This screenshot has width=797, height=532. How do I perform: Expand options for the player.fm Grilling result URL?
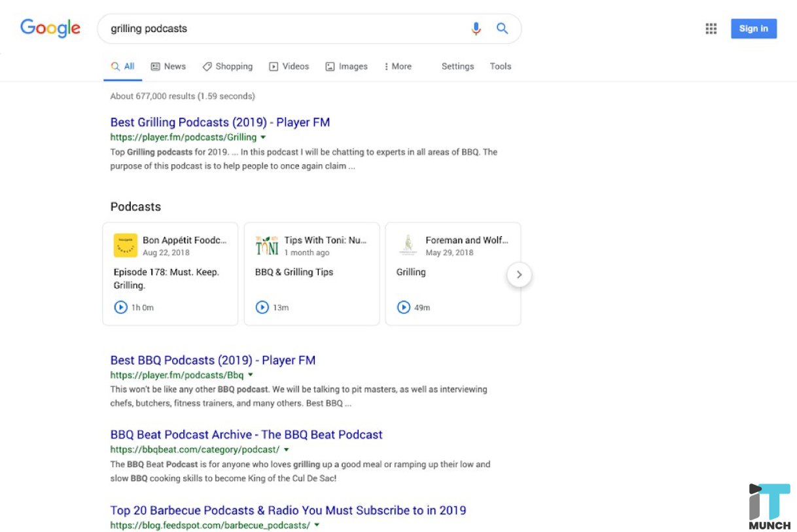click(x=263, y=137)
